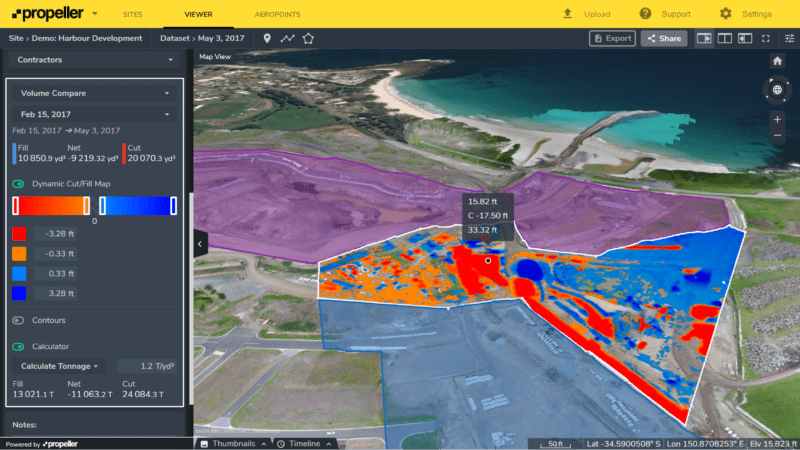Image resolution: width=800 pixels, height=450 pixels.
Task: Zoom out with the minus button
Action: point(777,136)
